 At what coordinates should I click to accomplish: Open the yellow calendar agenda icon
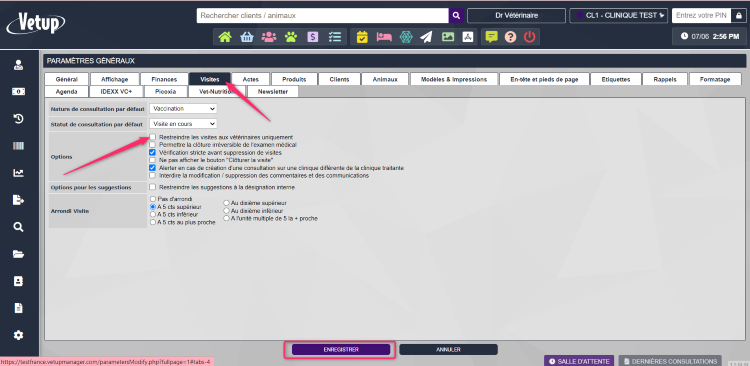(x=362, y=37)
